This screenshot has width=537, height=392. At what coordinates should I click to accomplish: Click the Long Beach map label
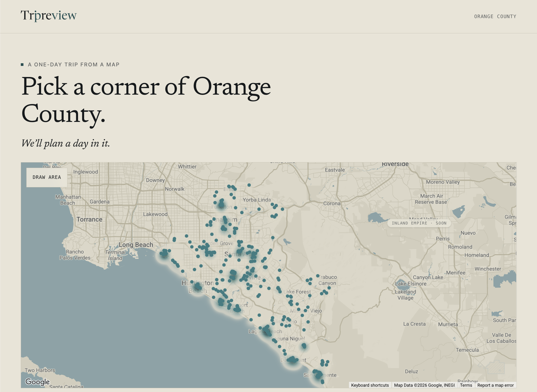136,245
